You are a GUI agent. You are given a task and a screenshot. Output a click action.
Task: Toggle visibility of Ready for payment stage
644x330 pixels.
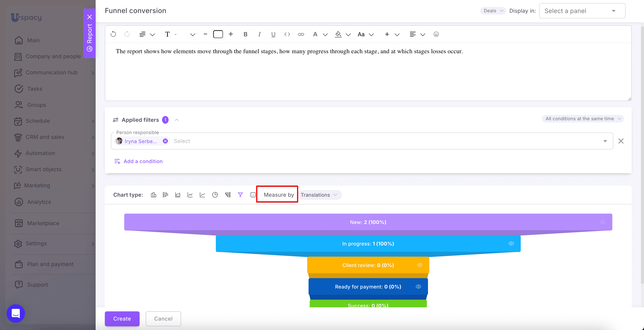tap(419, 287)
